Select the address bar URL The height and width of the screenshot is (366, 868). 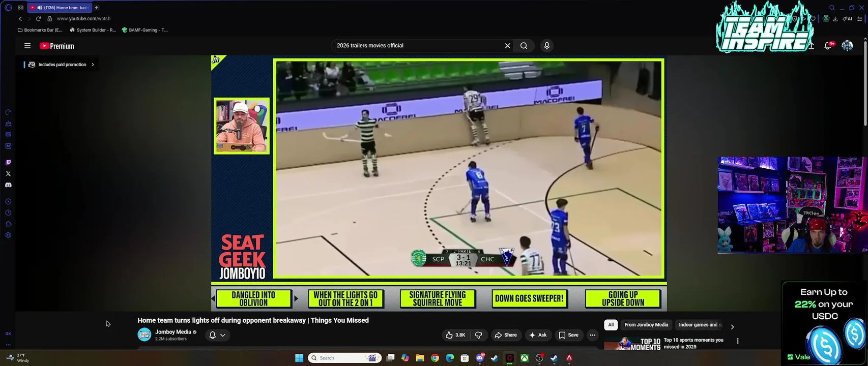(x=83, y=19)
